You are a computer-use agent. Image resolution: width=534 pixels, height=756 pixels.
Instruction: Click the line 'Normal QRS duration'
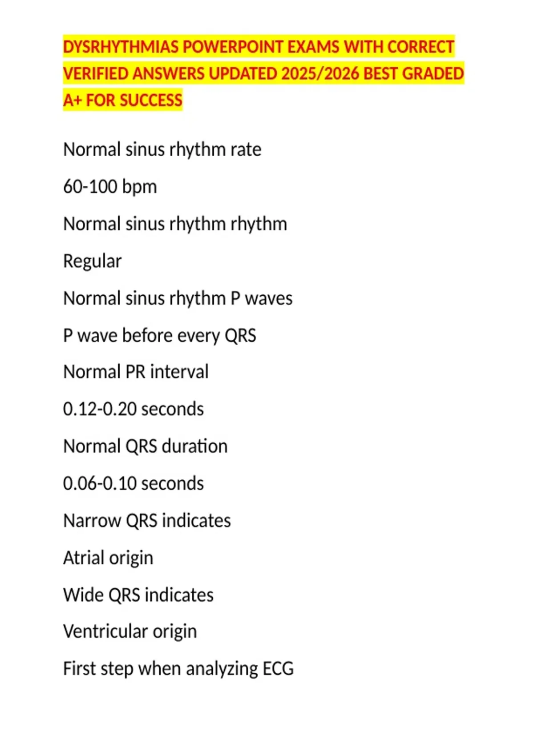tap(145, 446)
